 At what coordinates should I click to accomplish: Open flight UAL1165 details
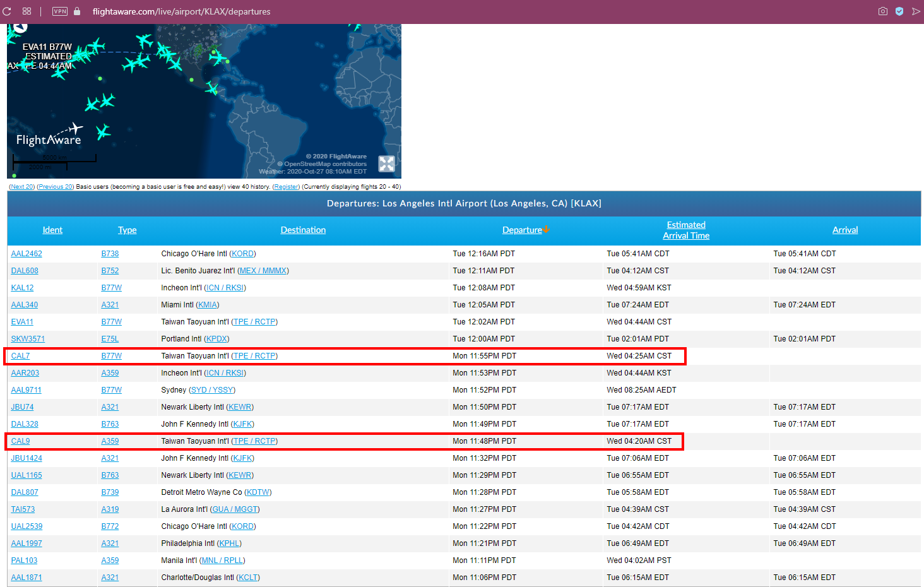27,475
